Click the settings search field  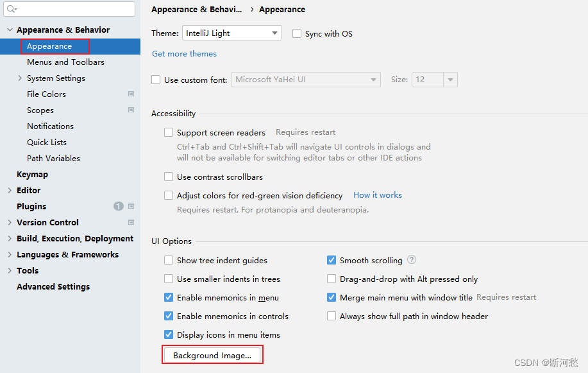[69, 9]
